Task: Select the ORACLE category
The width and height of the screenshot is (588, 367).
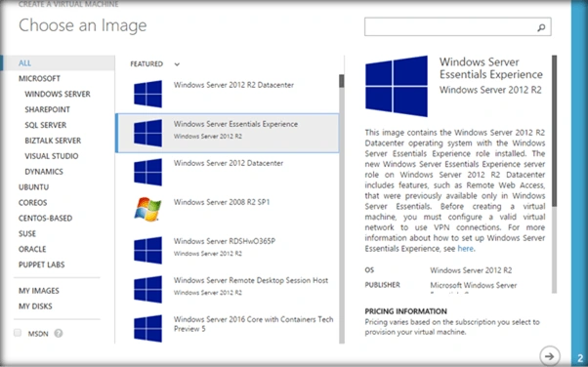Action: [32, 249]
